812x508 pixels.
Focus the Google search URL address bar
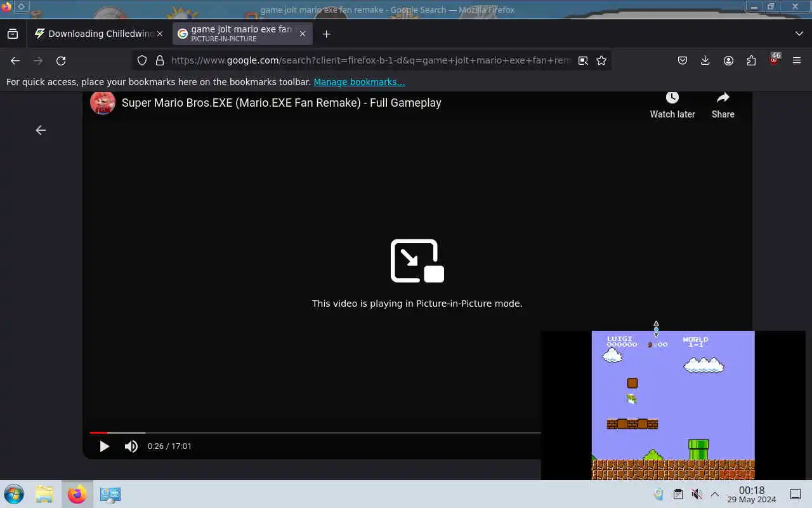tap(371, 60)
